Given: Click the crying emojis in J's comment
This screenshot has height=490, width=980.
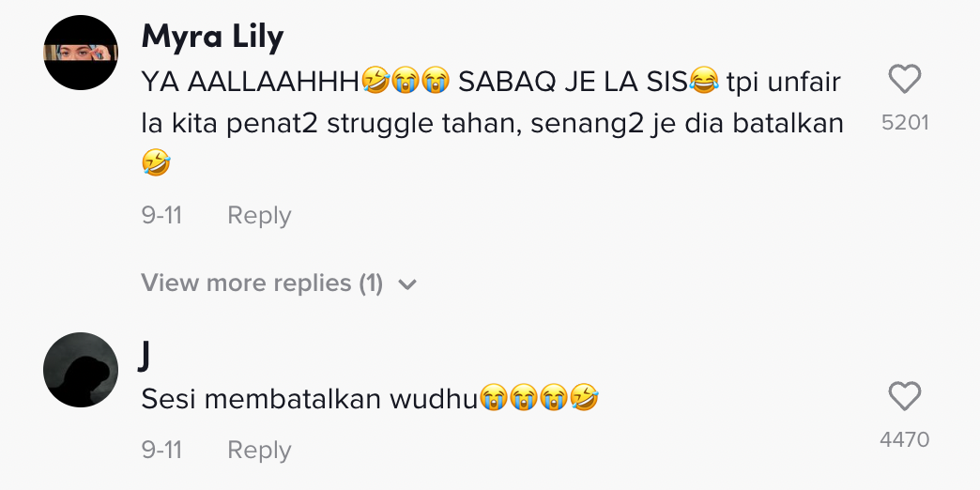Looking at the screenshot, I should [524, 399].
